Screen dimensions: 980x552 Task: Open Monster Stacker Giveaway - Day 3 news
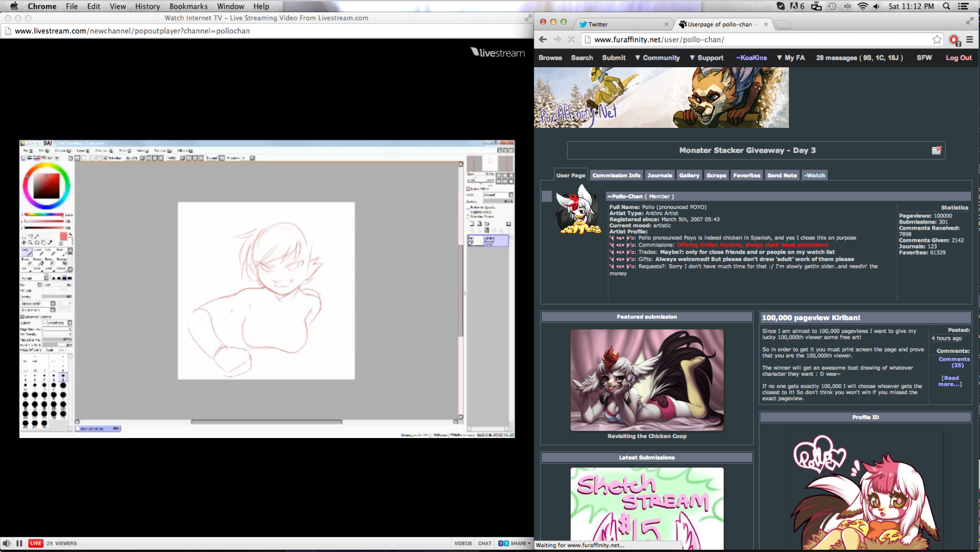(747, 150)
